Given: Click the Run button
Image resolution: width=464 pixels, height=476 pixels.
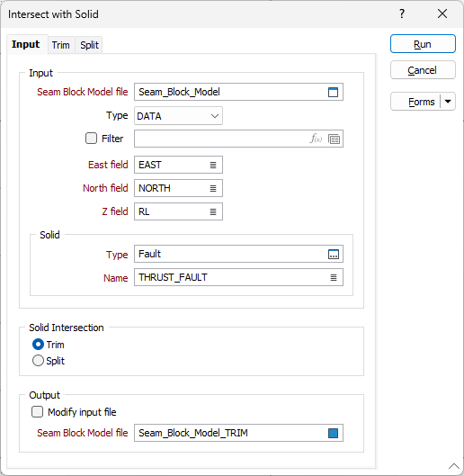Looking at the screenshot, I should (423, 44).
